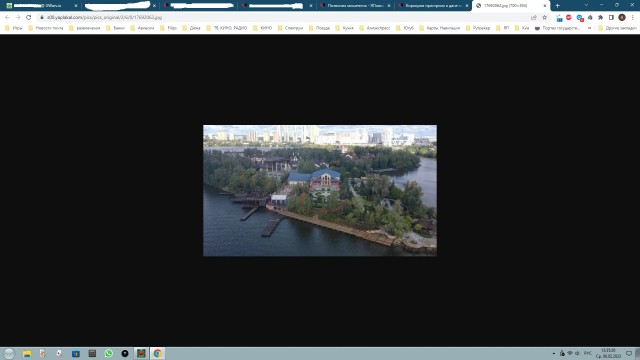Viewport: 640px width, 360px height.
Task: Open the 'ЯП' bookmark folder
Action: point(503,28)
